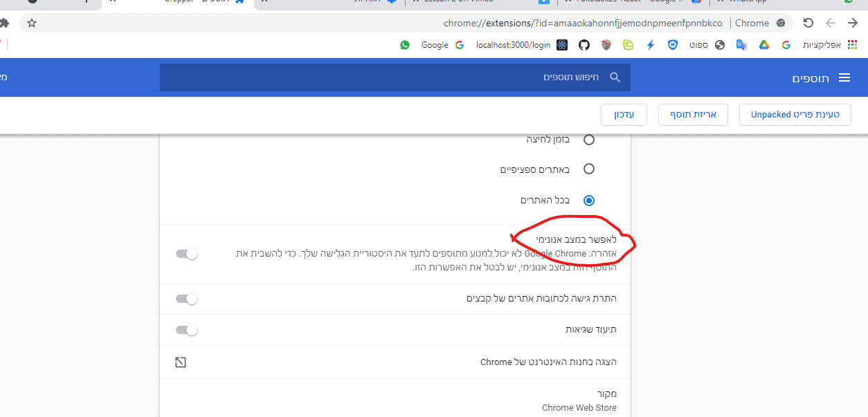Screen dimensions: 868x417
Task: Select the בכל האתרים radio option
Action: coord(589,201)
